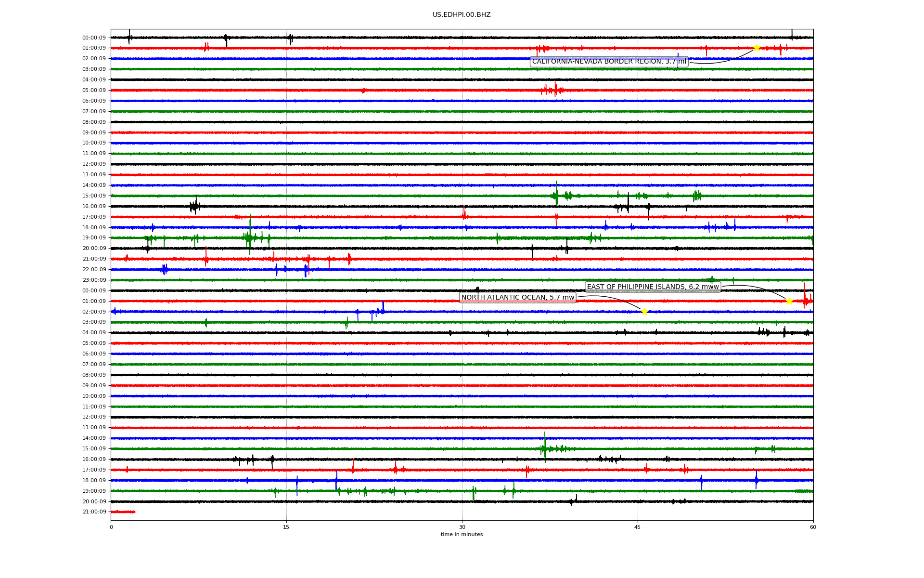Viewport: 924px width, 578px height.
Task: Click the plot title US.EDHPI.00.BHZ
Action: (462, 15)
